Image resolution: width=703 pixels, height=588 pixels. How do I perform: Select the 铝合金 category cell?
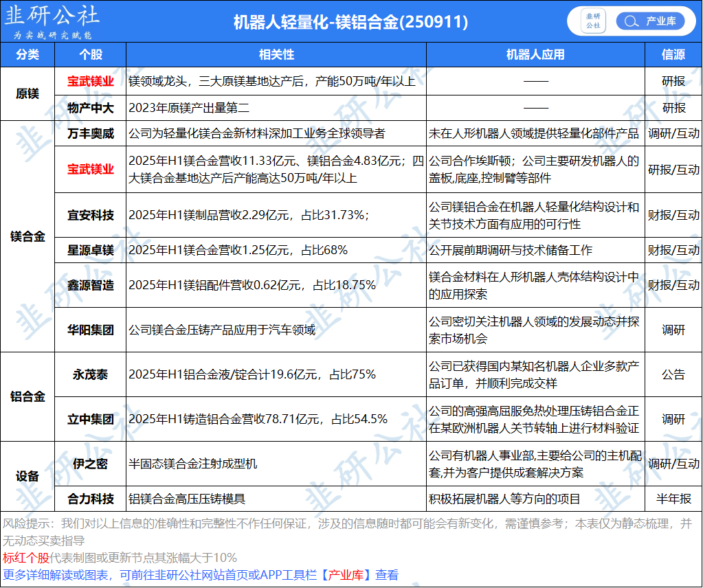coord(27,396)
